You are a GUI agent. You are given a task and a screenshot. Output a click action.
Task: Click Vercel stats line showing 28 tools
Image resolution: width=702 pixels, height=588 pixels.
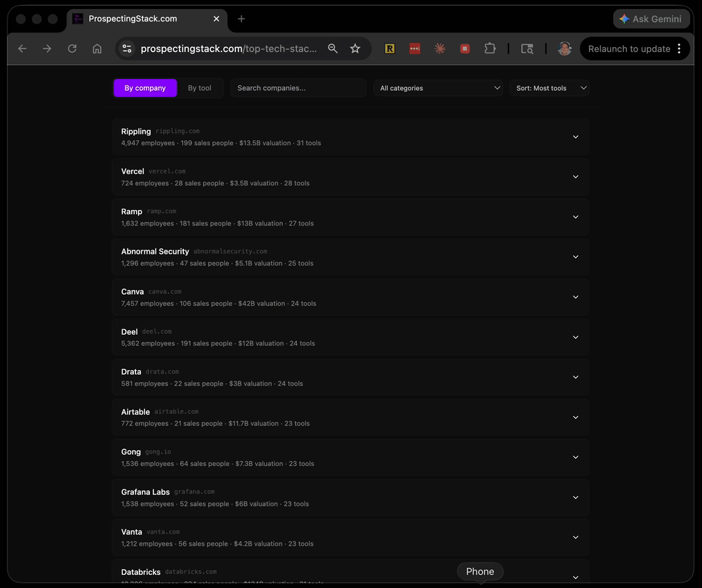[x=215, y=184]
